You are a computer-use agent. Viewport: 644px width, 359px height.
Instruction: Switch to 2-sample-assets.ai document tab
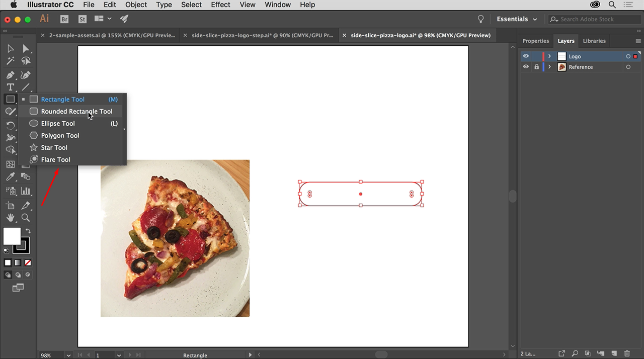click(108, 35)
